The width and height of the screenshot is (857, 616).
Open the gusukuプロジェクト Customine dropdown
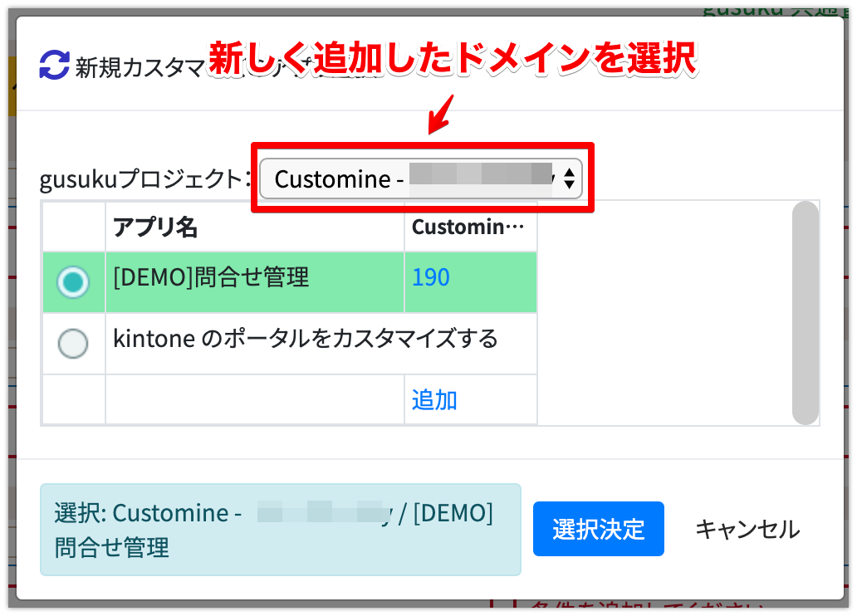pyautogui.click(x=421, y=178)
